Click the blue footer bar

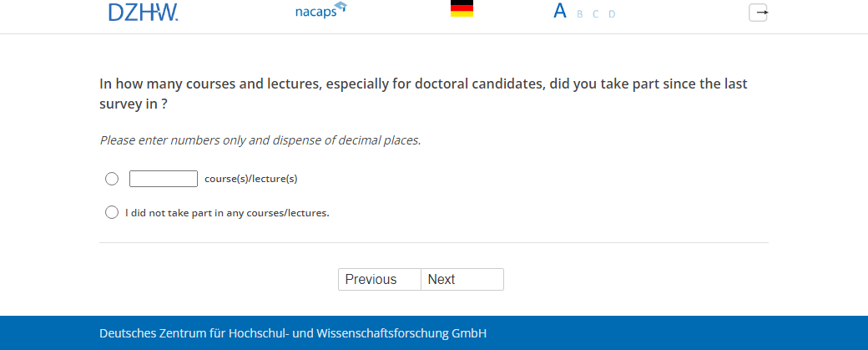click(668, 333)
